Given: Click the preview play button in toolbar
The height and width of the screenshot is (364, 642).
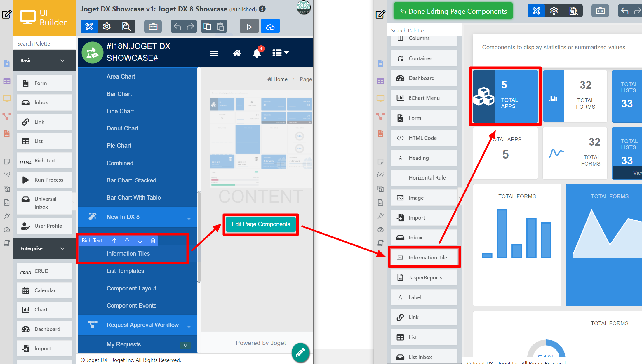Looking at the screenshot, I should [249, 27].
